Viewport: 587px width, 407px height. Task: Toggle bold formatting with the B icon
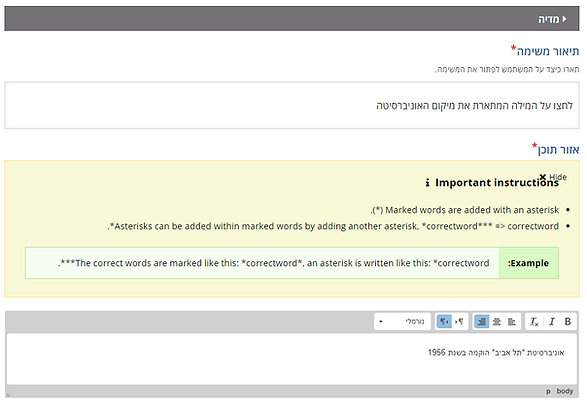tap(568, 322)
